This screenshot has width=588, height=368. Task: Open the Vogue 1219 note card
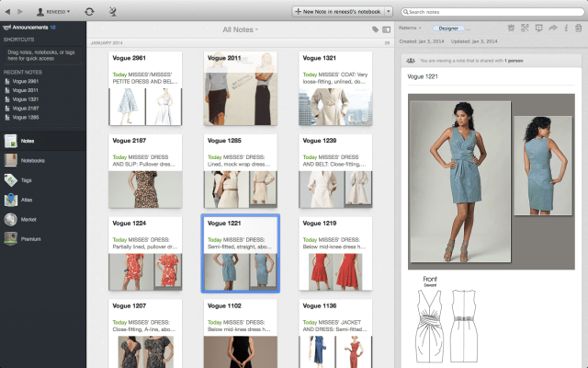335,254
